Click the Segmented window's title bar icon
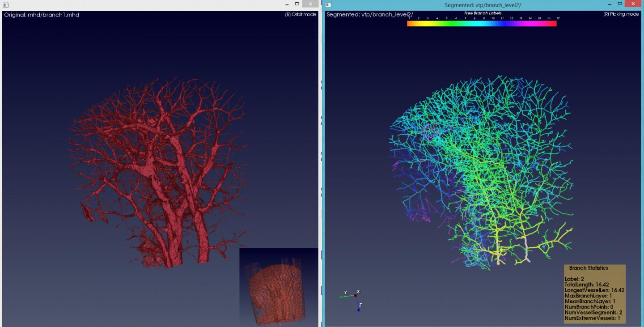 click(329, 4)
